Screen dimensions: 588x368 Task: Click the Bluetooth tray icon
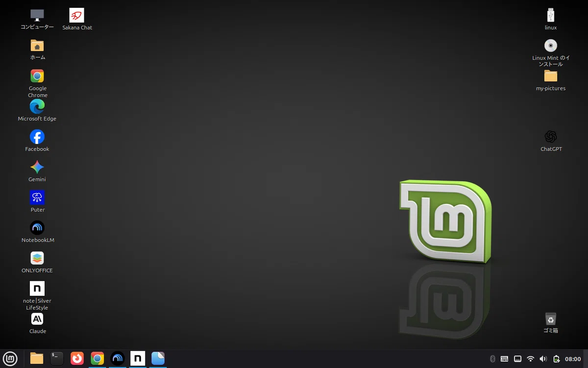coord(493,359)
